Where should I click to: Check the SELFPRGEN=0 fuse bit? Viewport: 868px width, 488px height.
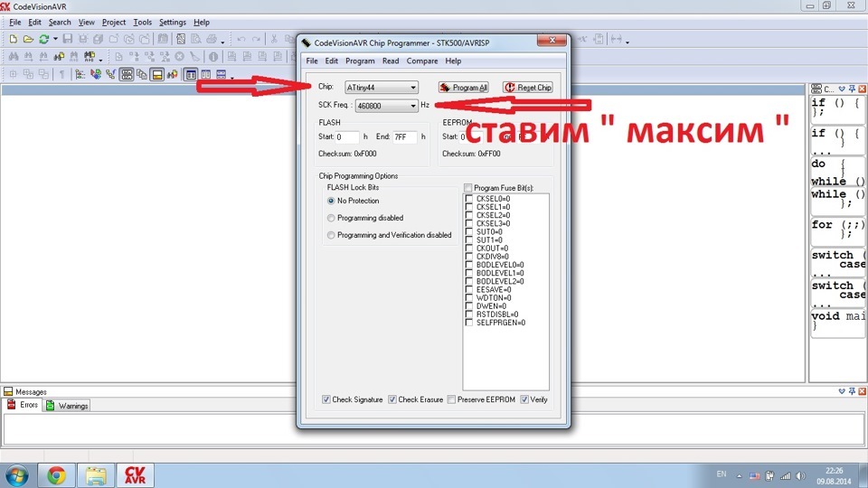pyautogui.click(x=469, y=323)
